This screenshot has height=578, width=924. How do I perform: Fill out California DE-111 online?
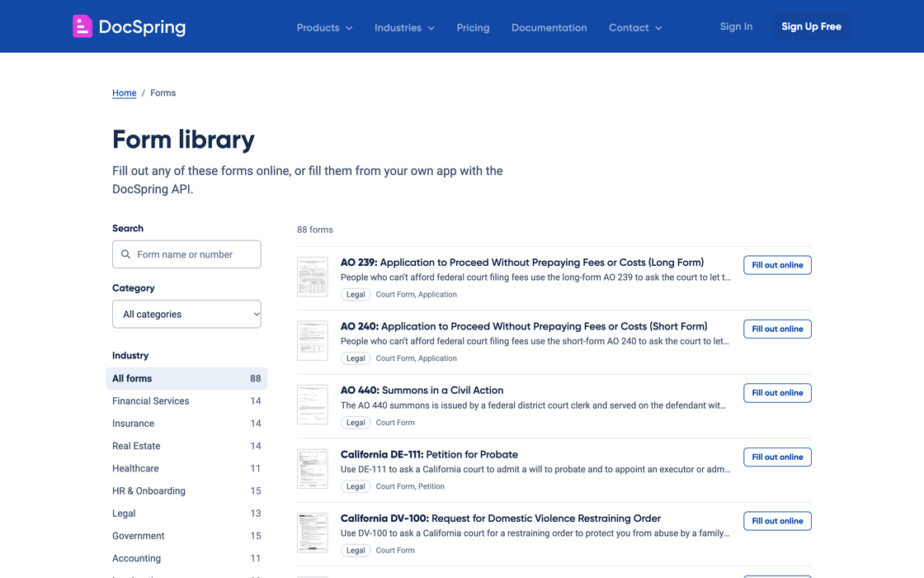pos(777,457)
